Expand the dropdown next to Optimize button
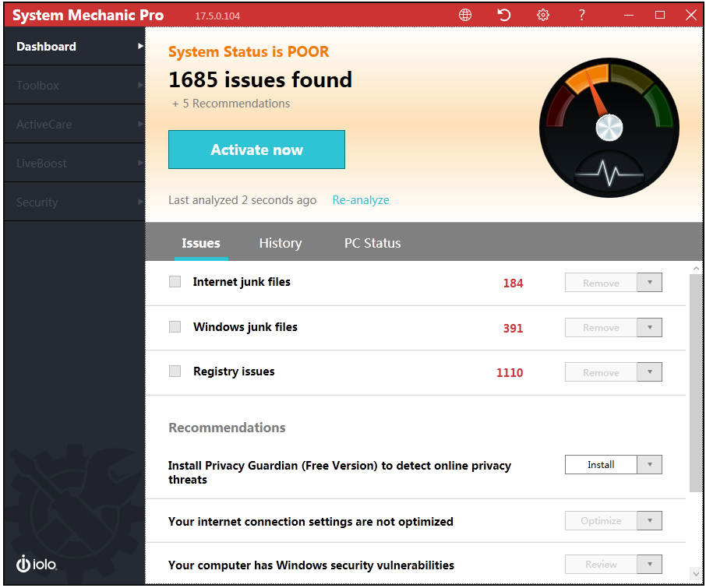Viewport: 706px width, 588px height. [650, 520]
